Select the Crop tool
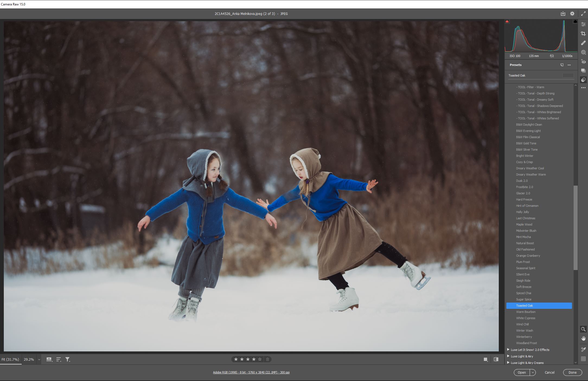Viewport: 588px width, 381px height. (x=583, y=34)
